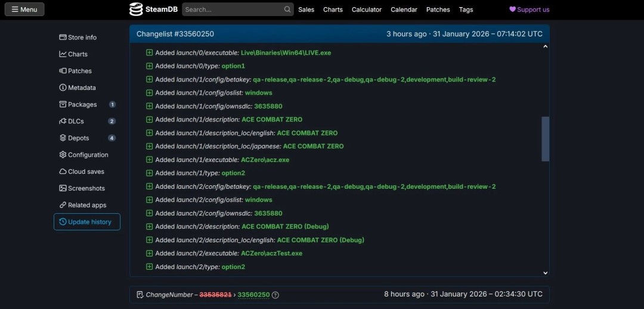Open Calendar in the top navigation
Screen dimensions: 644x309
pos(404,10)
